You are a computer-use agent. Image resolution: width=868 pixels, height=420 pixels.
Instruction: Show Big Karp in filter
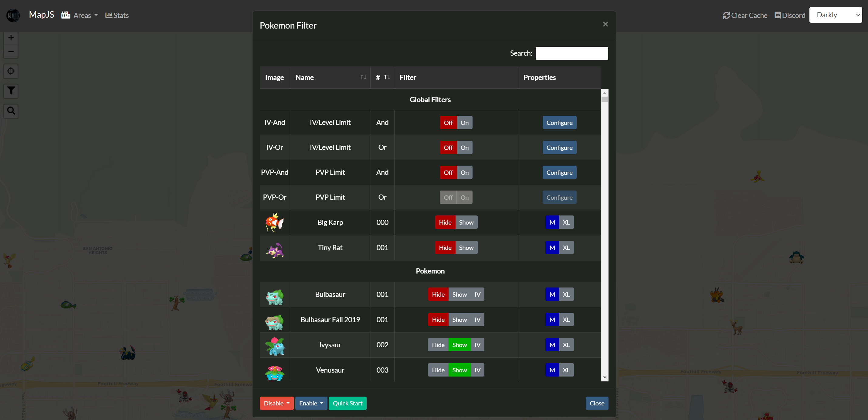pyautogui.click(x=466, y=222)
